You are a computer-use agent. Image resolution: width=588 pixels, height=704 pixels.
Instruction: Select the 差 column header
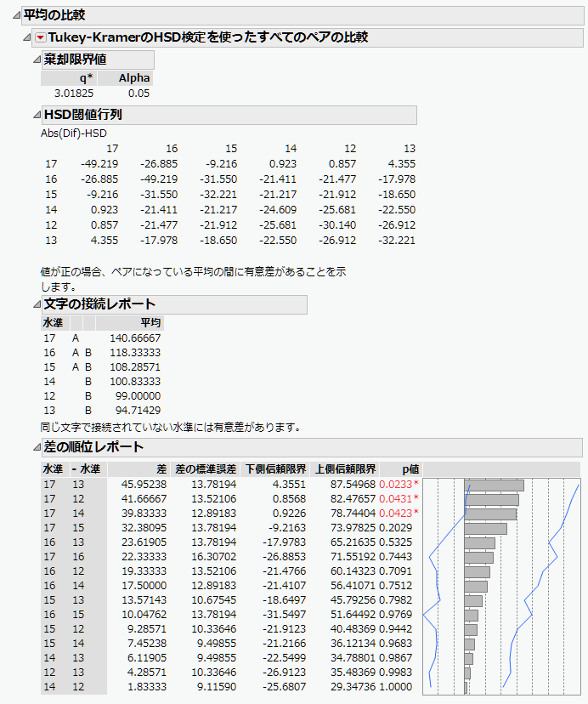[x=139, y=469]
